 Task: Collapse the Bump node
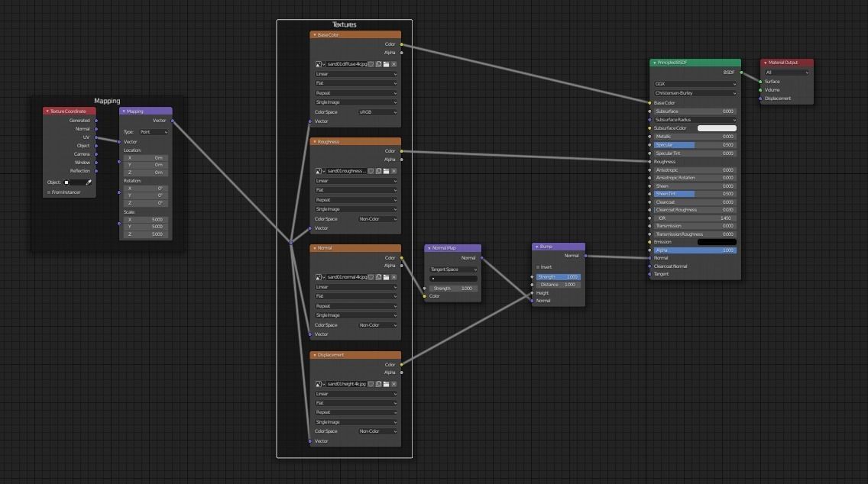pos(536,247)
